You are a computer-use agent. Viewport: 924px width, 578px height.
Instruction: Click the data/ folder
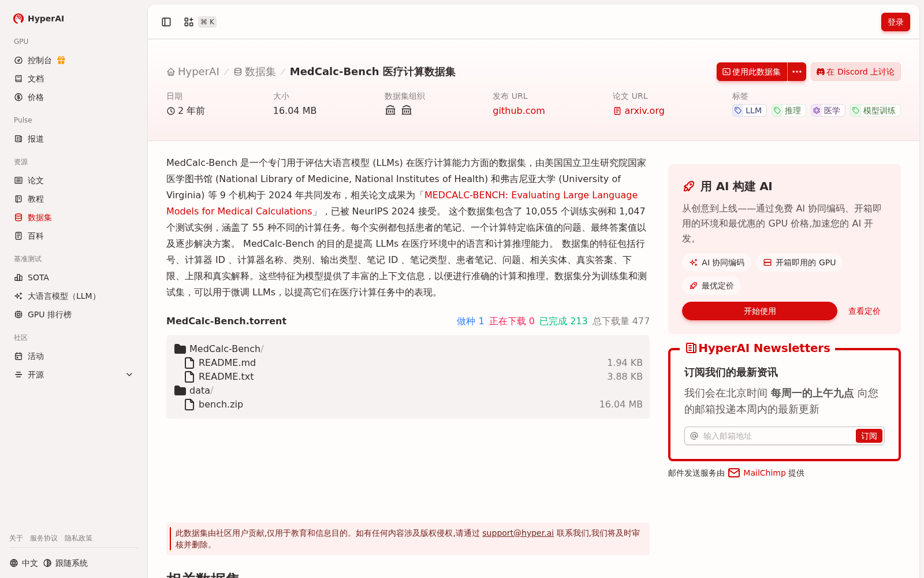pos(194,390)
